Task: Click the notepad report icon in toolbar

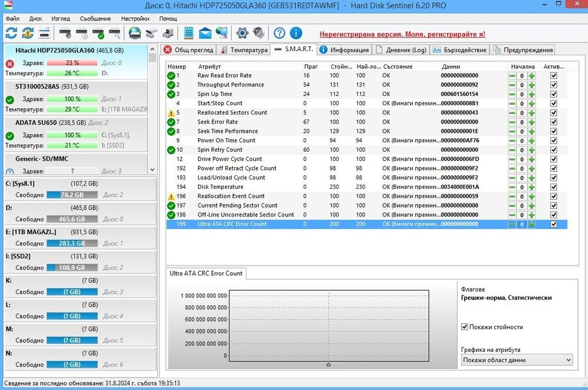Action: 189,33
